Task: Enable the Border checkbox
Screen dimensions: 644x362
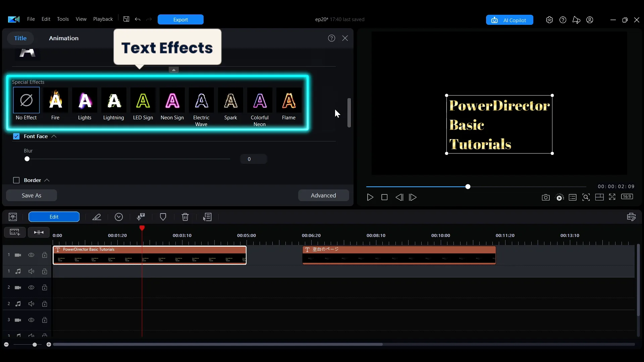Action: point(16,180)
